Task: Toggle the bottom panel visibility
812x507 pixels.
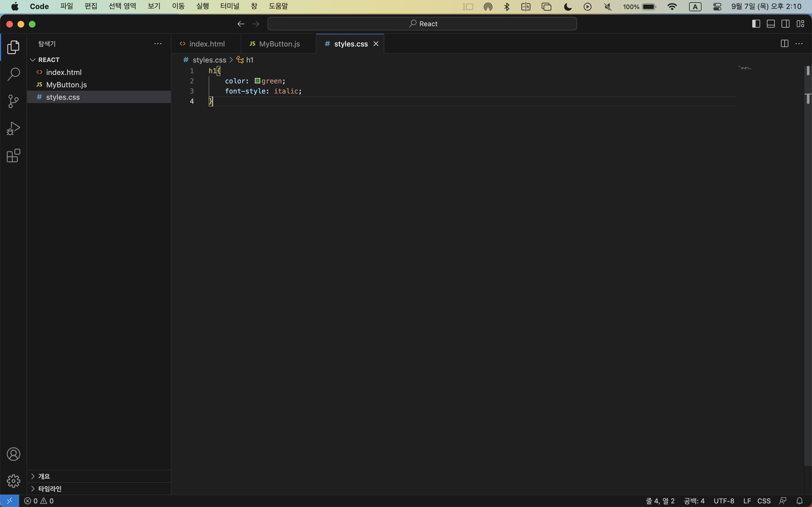Action: coord(771,24)
